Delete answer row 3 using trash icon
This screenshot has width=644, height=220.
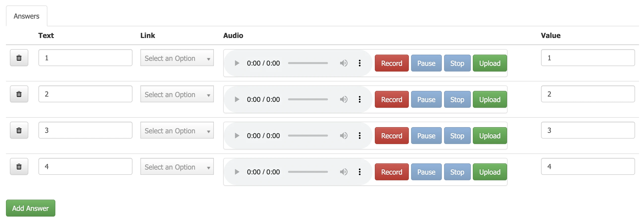[19, 130]
